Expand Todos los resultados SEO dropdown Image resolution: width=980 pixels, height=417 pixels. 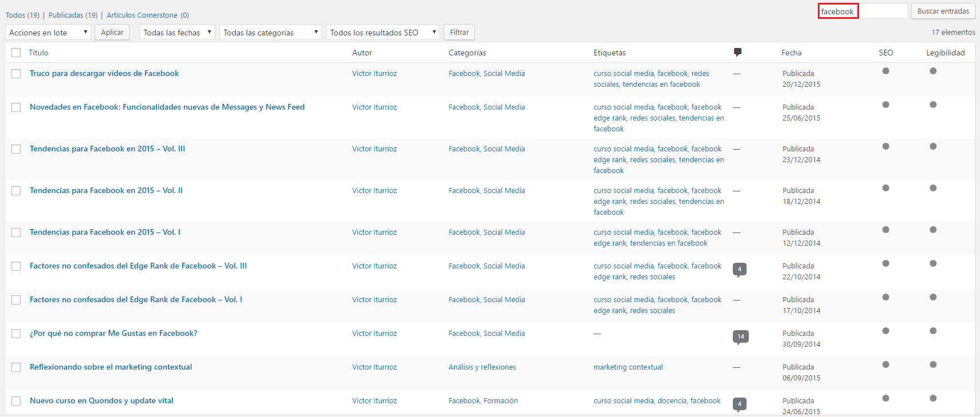click(x=382, y=33)
